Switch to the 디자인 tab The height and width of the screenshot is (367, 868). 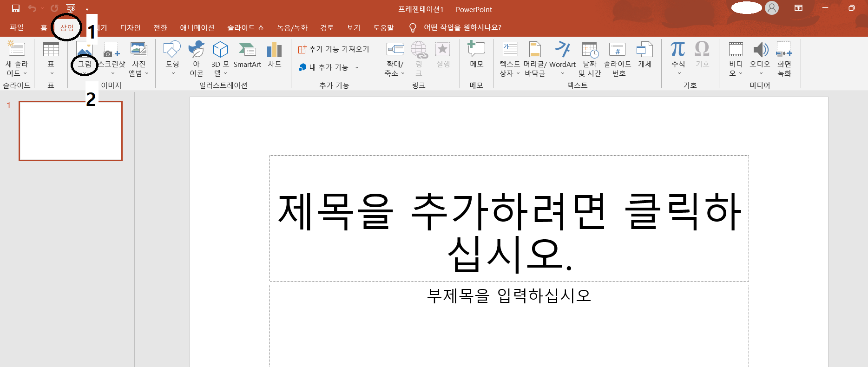point(130,27)
